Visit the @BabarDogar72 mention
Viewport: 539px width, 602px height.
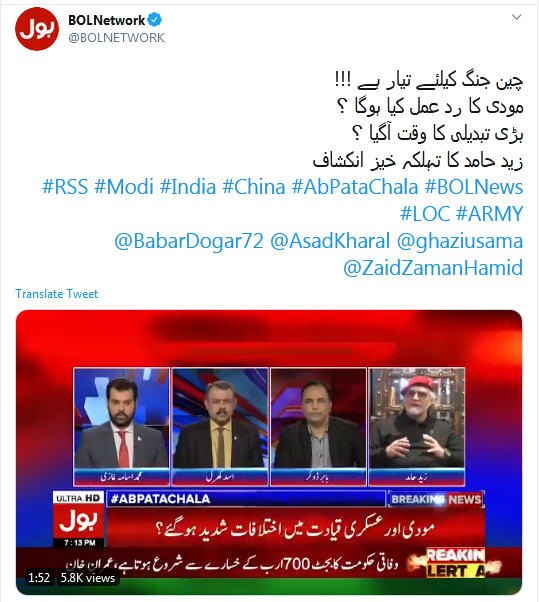coord(189,241)
